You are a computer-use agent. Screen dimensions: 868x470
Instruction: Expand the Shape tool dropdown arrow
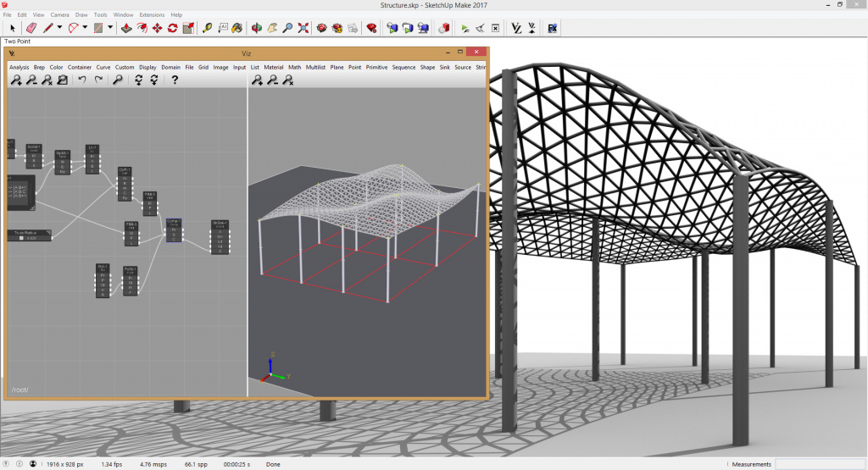pyautogui.click(x=110, y=28)
